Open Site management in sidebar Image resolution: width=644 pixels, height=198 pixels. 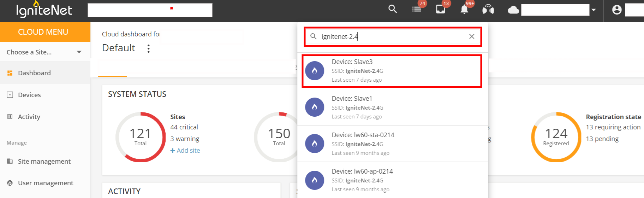45,161
